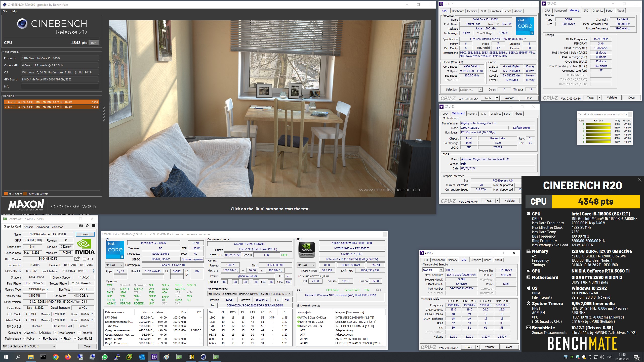Screen dimensions: 644x362
Task: Open File Explorer from the taskbar
Action: (x=31, y=357)
